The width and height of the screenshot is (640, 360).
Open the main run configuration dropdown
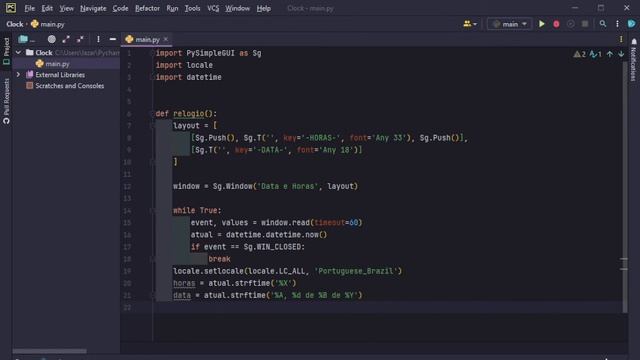(510, 24)
